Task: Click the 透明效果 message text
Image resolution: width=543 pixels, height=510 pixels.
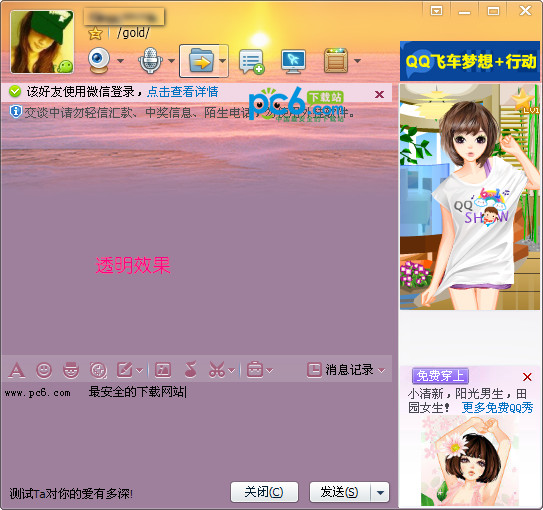Action: (133, 266)
